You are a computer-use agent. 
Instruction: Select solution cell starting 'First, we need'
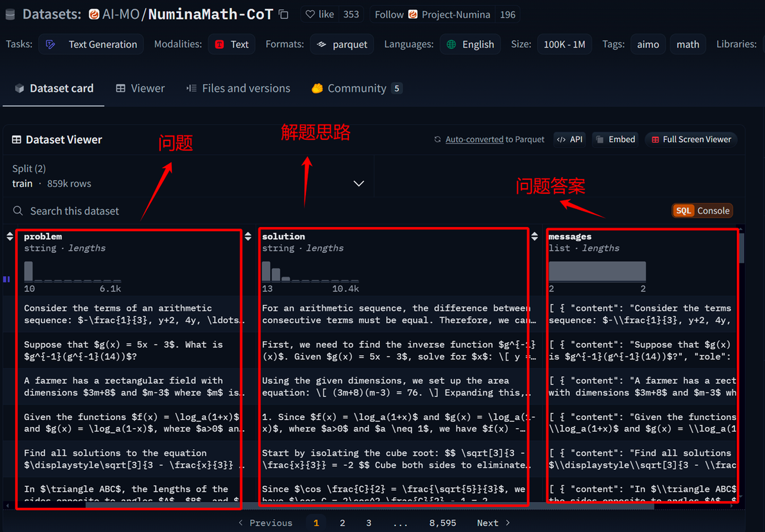399,350
